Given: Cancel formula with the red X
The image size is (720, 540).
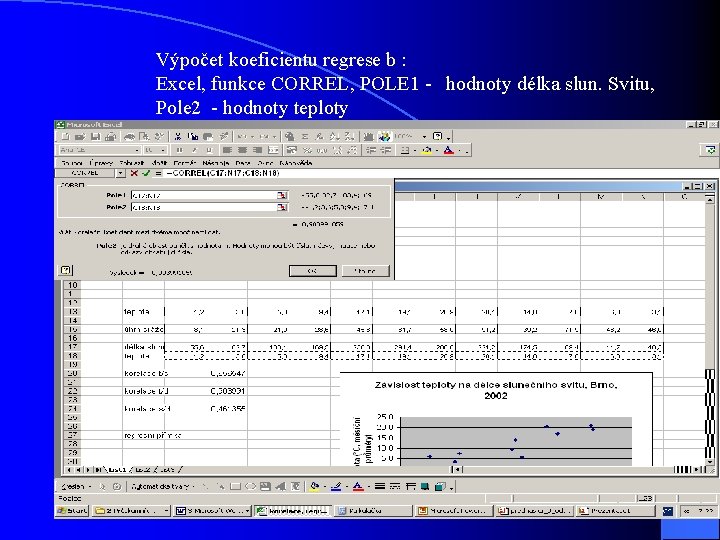Looking at the screenshot, I should point(134,173).
